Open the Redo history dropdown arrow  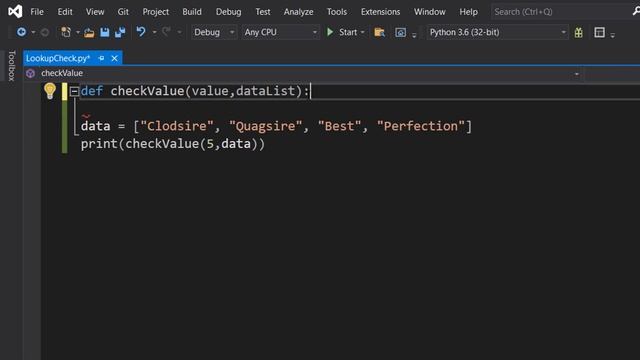(179, 32)
